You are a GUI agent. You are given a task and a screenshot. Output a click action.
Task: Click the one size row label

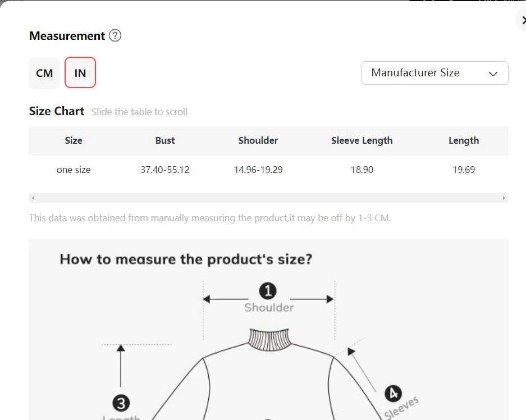pyautogui.click(x=74, y=170)
